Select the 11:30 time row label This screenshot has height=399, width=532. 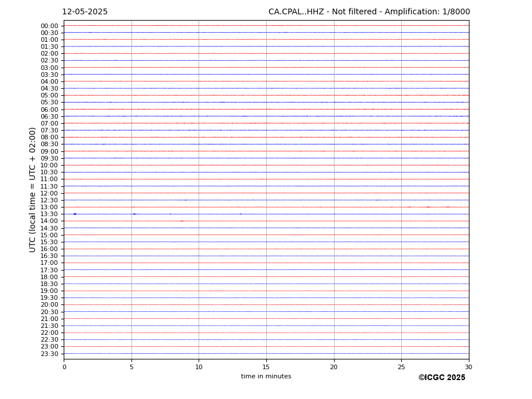click(49, 186)
